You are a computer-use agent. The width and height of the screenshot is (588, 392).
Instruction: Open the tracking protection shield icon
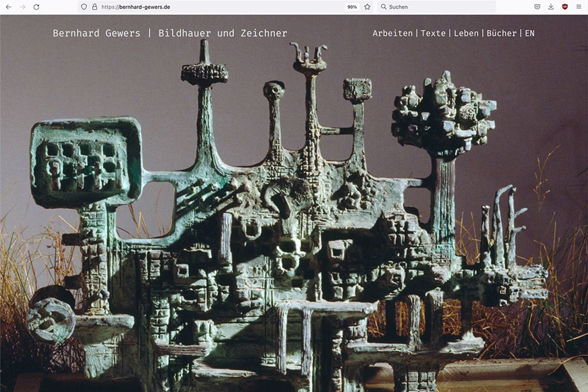point(84,7)
